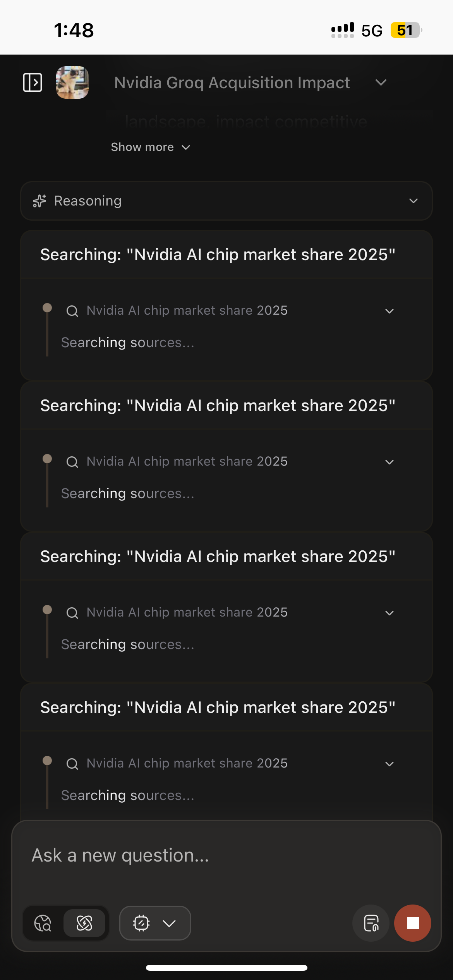453x980 pixels.
Task: Click the first search magnifier icon
Action: click(72, 311)
